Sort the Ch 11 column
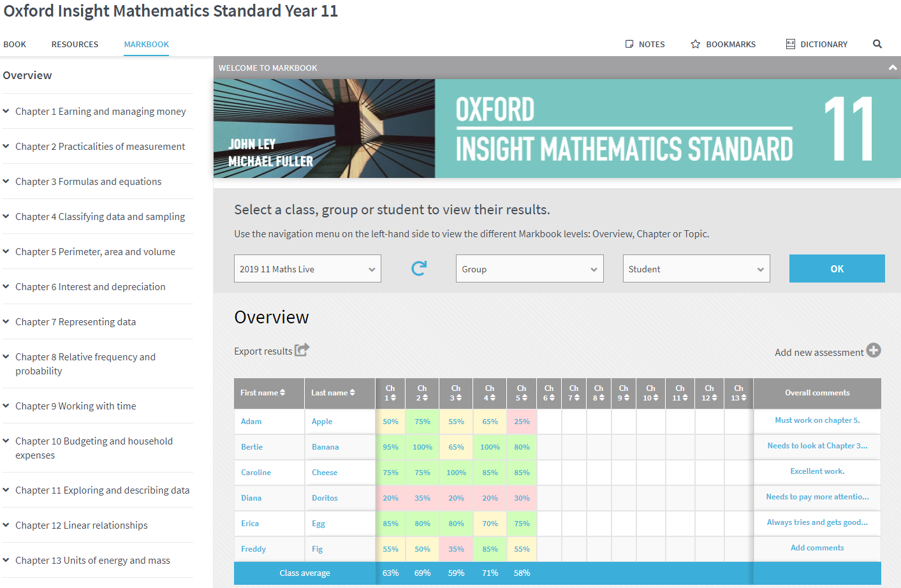Viewport: 901px width, 588px height. pos(685,397)
